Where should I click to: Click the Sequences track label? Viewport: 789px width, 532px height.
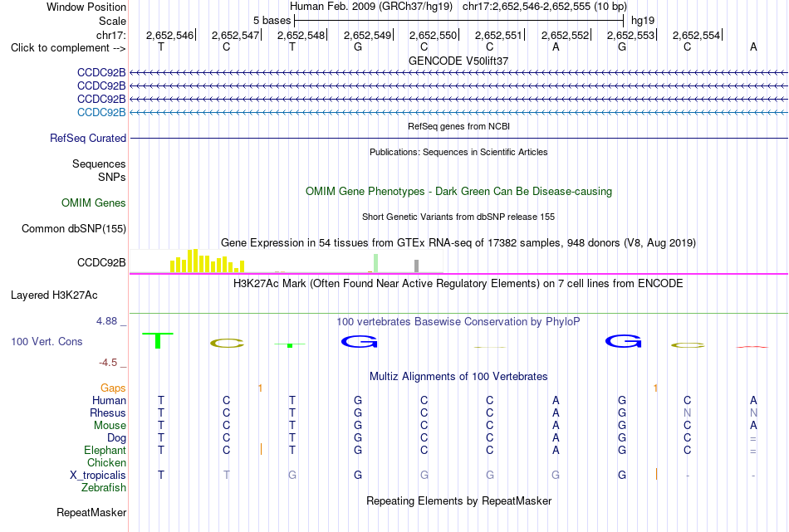(99, 164)
